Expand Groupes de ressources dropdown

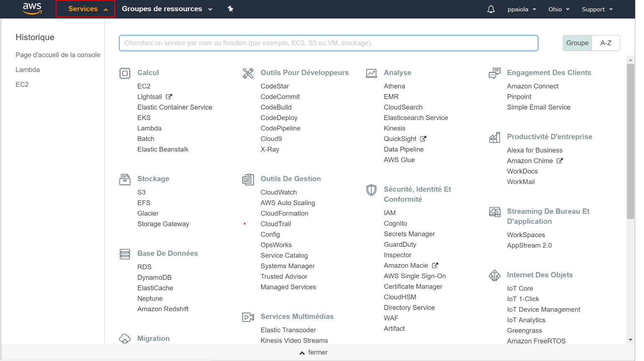click(167, 9)
